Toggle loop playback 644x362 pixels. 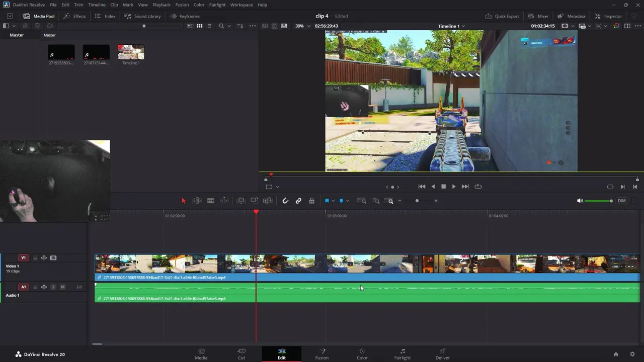tap(478, 187)
